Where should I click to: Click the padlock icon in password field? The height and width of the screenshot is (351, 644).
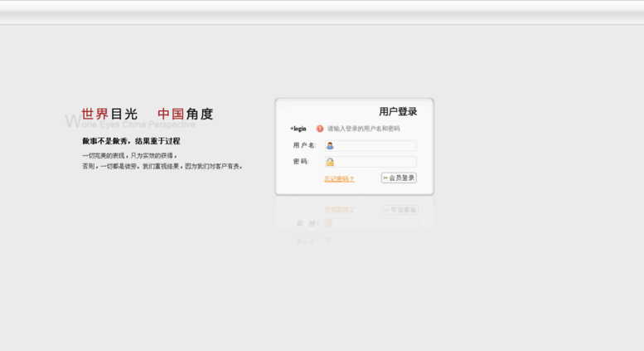coord(330,162)
